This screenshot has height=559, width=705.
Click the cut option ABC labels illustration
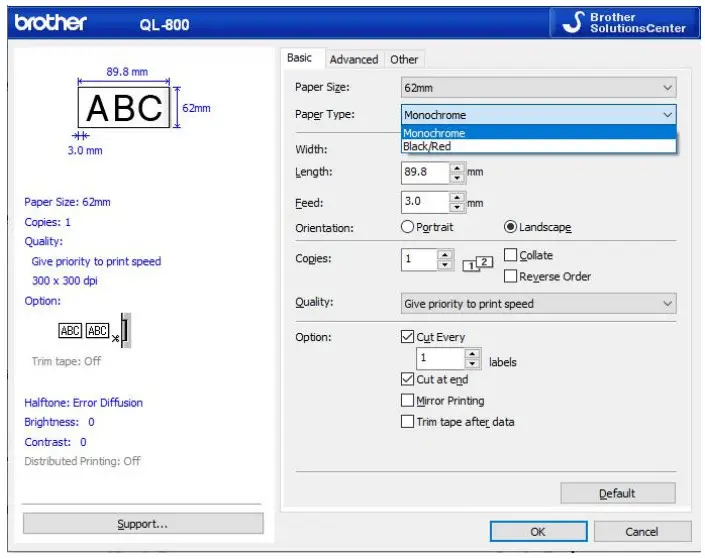click(x=95, y=331)
